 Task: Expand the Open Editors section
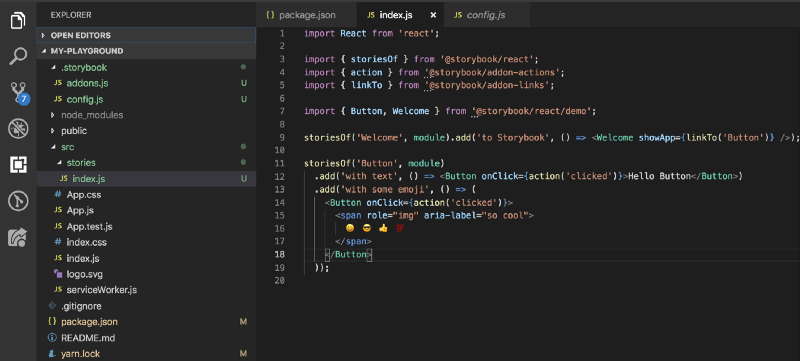pos(146,35)
